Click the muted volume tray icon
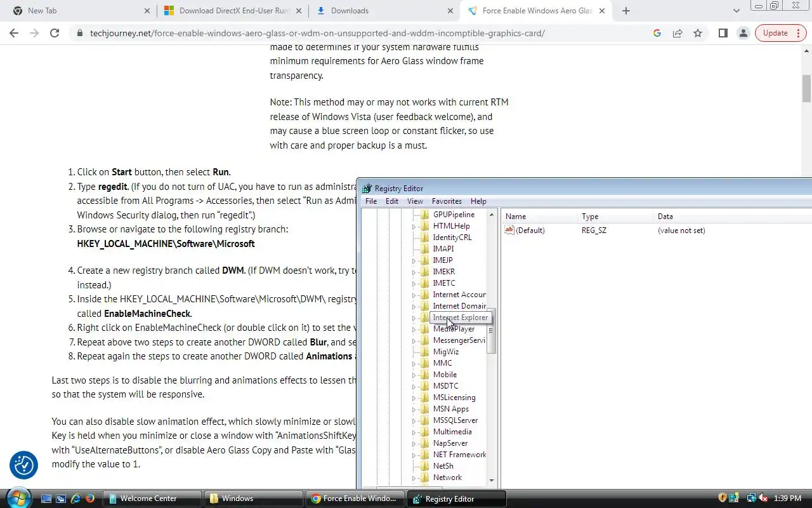812x508 pixels. point(763,498)
